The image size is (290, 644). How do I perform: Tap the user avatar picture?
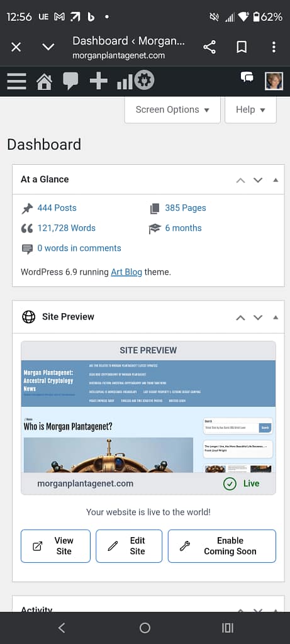[x=274, y=81]
